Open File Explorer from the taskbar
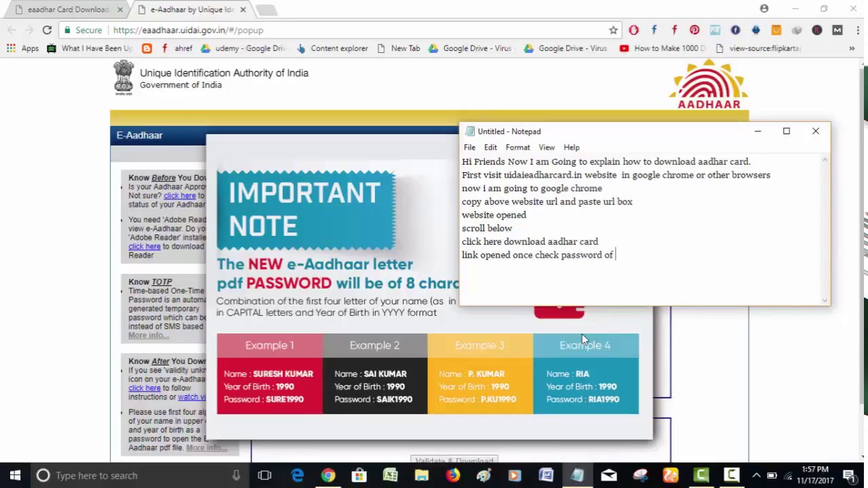868x488 pixels. [x=421, y=475]
